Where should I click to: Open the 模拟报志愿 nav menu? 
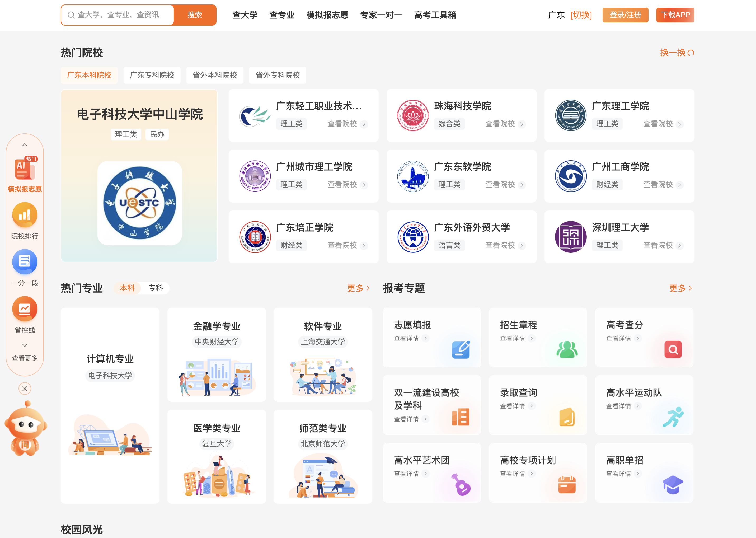pyautogui.click(x=327, y=15)
